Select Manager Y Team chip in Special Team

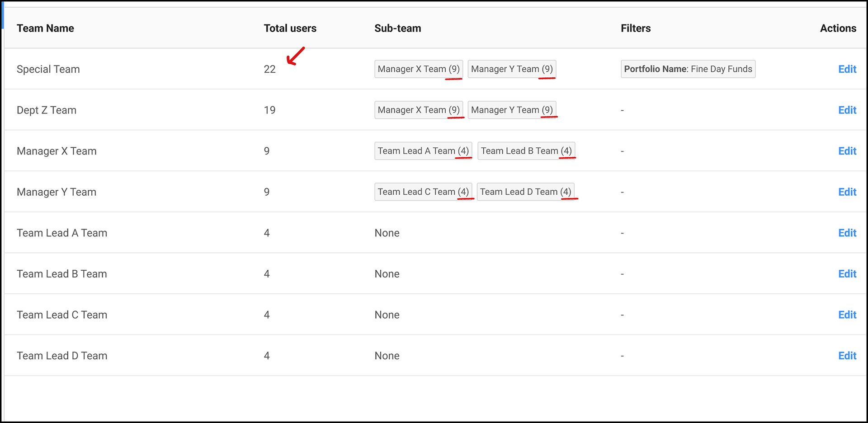(x=511, y=69)
